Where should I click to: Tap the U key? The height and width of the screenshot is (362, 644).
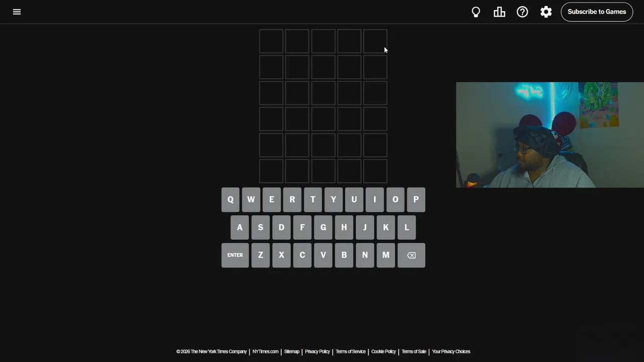pos(354,200)
